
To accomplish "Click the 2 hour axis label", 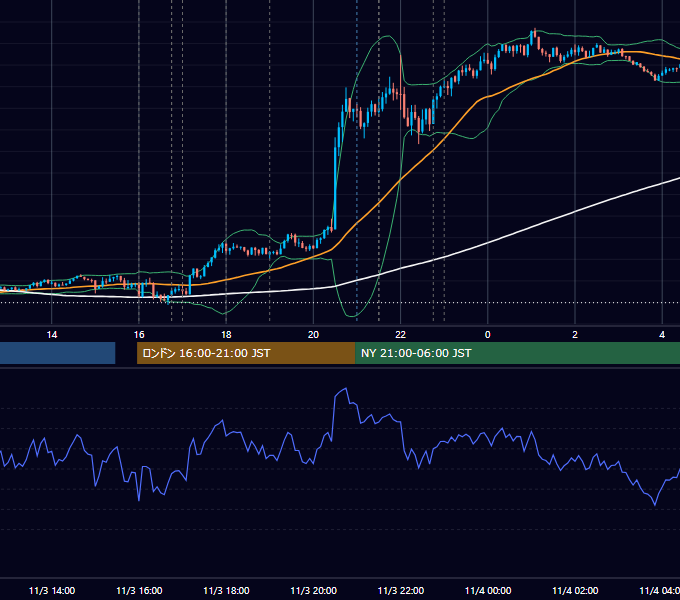I will (x=575, y=335).
